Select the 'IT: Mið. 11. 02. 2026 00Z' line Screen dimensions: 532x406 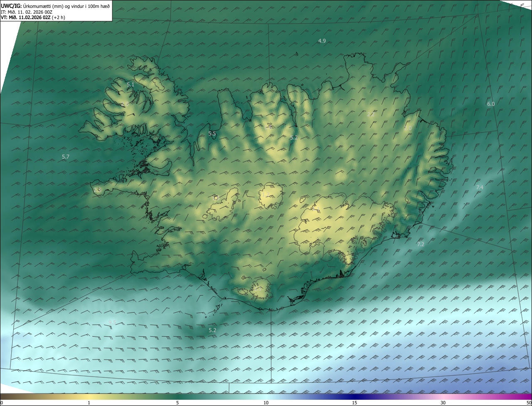click(x=26, y=12)
